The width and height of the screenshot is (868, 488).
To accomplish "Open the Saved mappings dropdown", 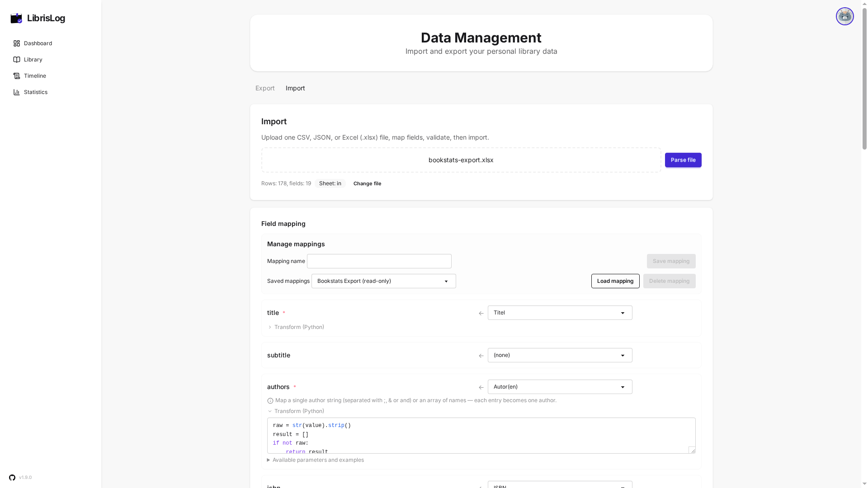I will (383, 281).
